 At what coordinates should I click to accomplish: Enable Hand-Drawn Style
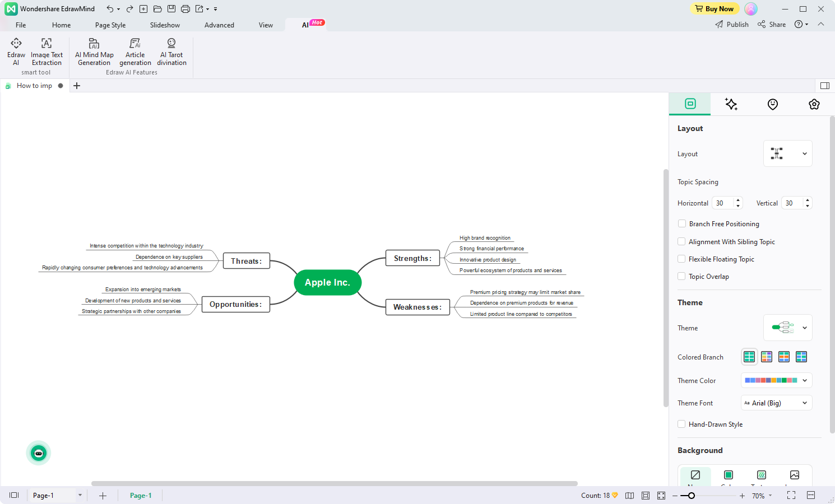coord(682,424)
